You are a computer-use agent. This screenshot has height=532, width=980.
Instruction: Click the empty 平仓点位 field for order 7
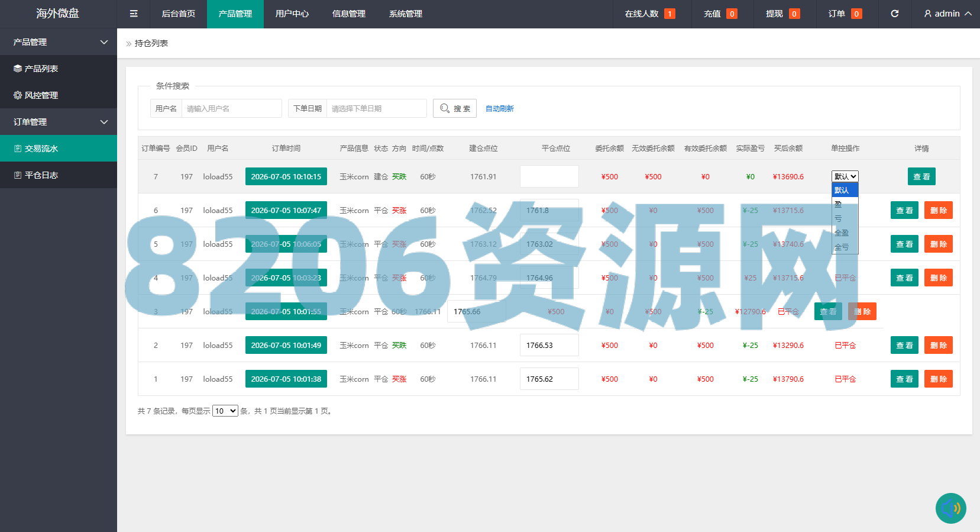[549, 176]
